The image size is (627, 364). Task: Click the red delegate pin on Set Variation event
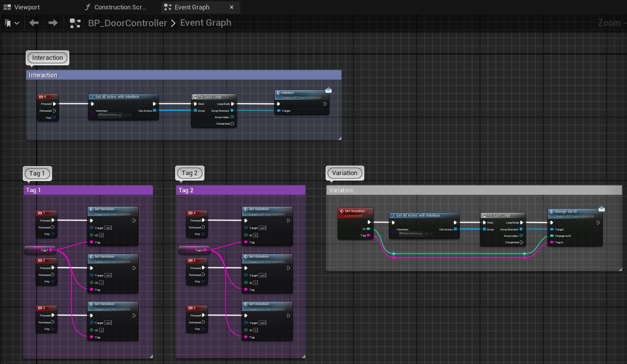point(371,213)
